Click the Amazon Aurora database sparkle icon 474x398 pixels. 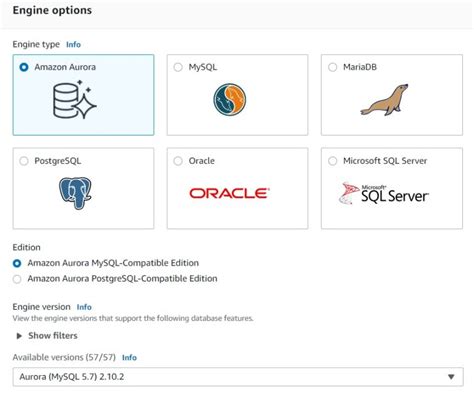75,100
